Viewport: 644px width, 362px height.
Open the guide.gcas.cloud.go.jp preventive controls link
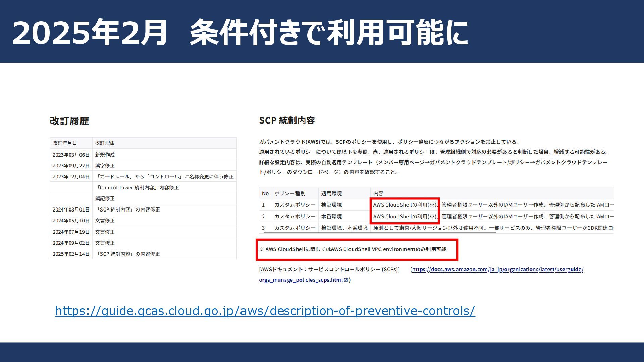[x=265, y=311]
